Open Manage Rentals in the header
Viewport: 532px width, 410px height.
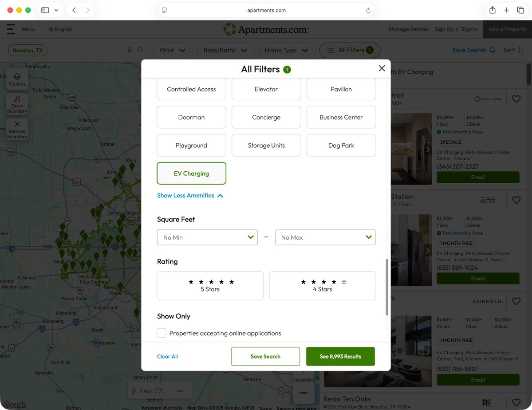pyautogui.click(x=409, y=29)
